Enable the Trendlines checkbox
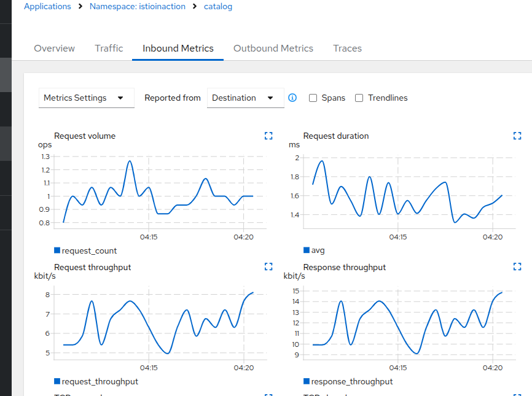The width and height of the screenshot is (532, 396). pyautogui.click(x=359, y=98)
